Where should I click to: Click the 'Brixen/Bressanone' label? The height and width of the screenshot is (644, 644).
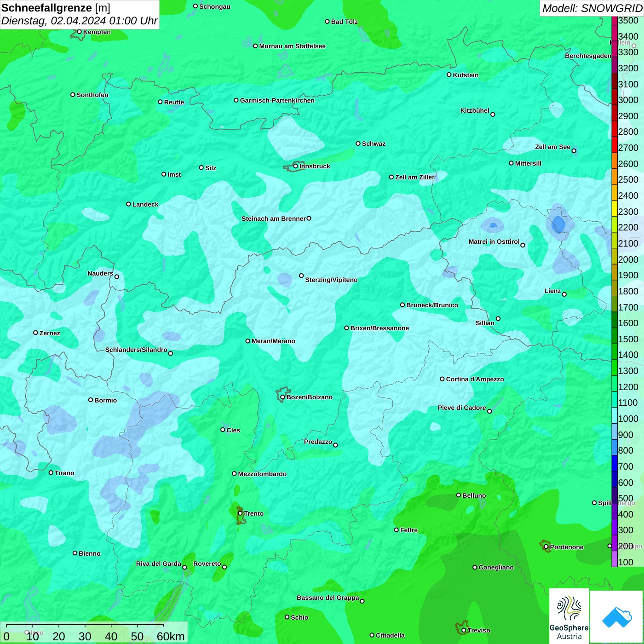(379, 328)
